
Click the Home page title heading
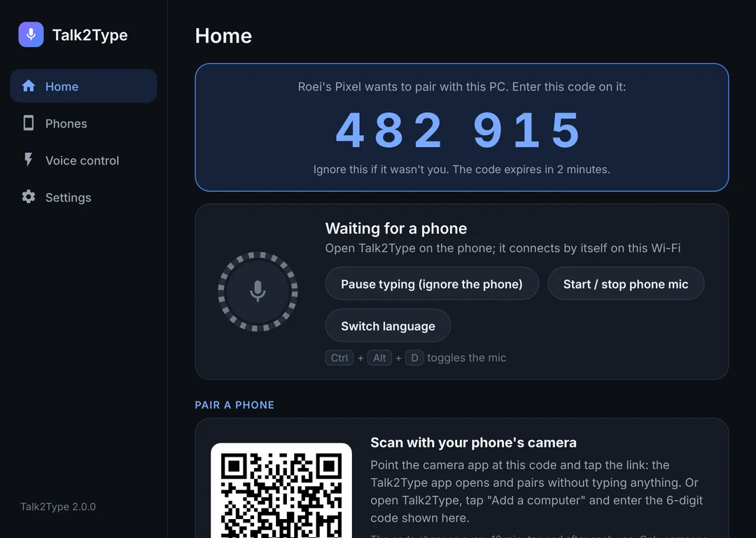coord(223,36)
